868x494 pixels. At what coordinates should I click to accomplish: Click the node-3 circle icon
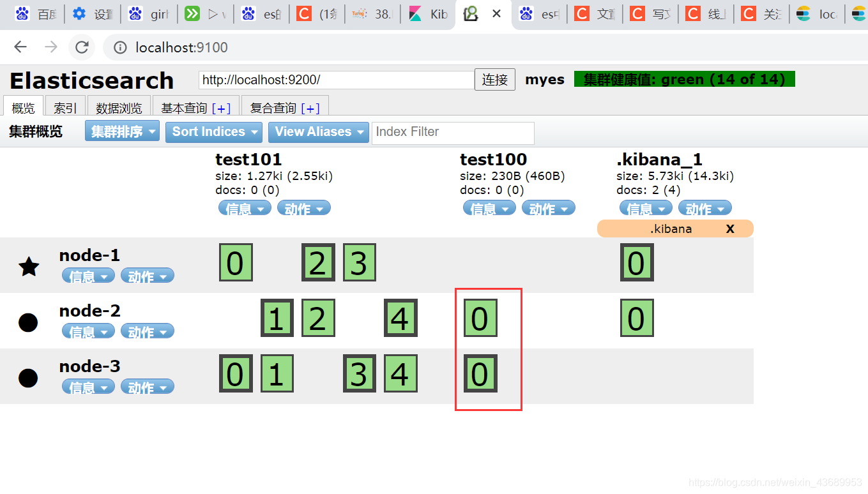(28, 378)
